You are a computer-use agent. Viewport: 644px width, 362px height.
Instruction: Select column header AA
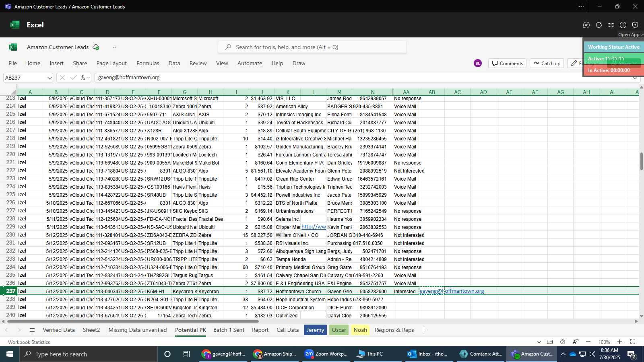point(406,92)
